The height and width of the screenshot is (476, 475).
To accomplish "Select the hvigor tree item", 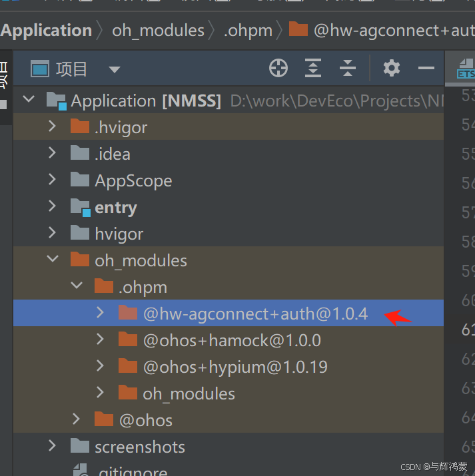I will pos(229,233).
